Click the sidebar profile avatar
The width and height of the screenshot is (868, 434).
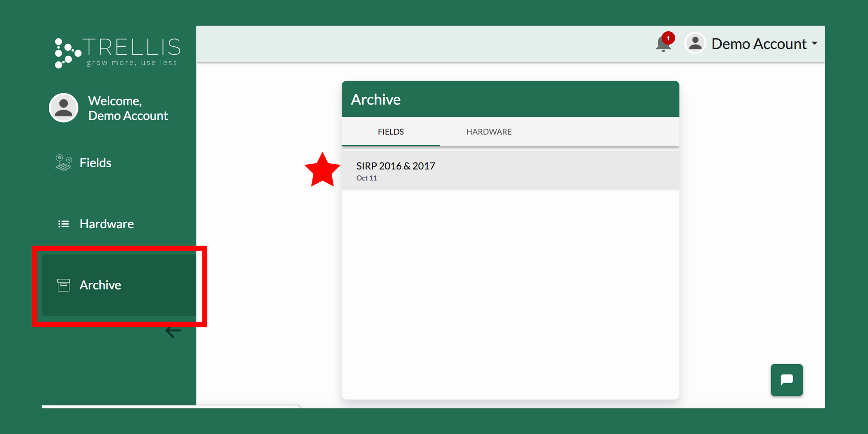[x=64, y=108]
